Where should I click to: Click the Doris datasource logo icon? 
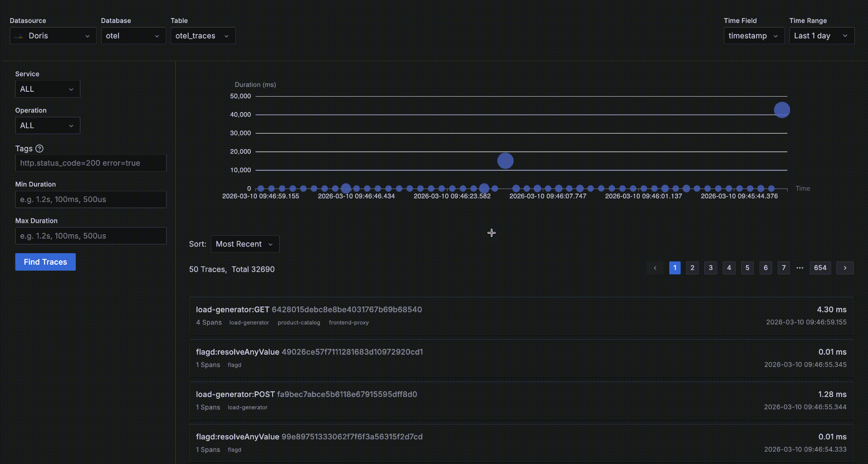[x=19, y=36]
